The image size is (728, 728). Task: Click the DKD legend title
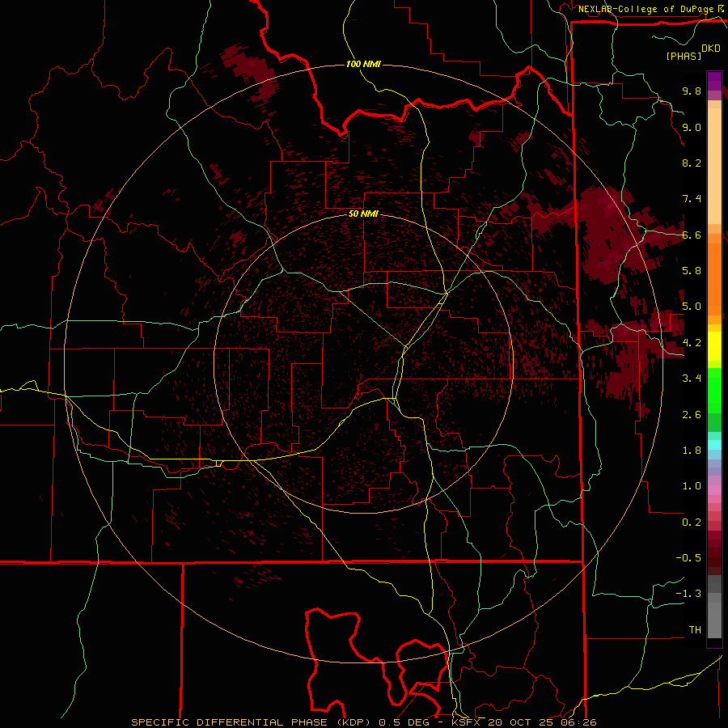point(711,49)
